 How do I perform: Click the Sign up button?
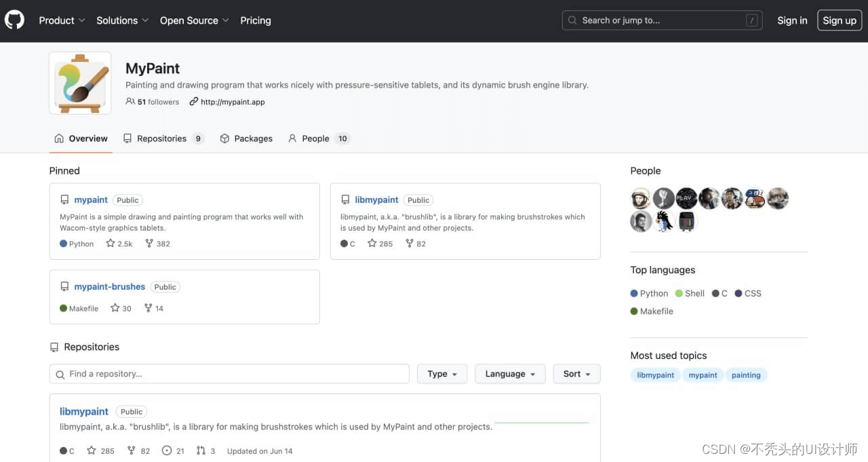(x=840, y=20)
